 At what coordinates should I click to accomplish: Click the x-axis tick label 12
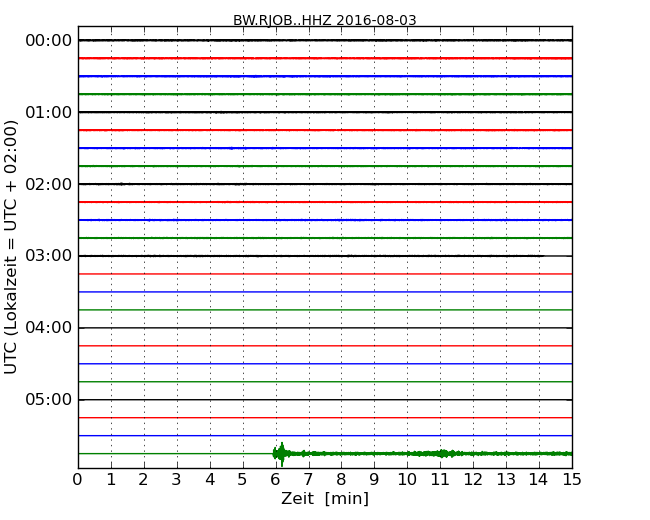click(x=473, y=480)
